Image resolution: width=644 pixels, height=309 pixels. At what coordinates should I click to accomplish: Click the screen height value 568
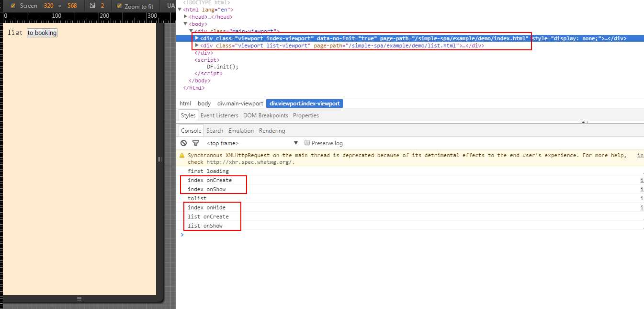(x=72, y=6)
